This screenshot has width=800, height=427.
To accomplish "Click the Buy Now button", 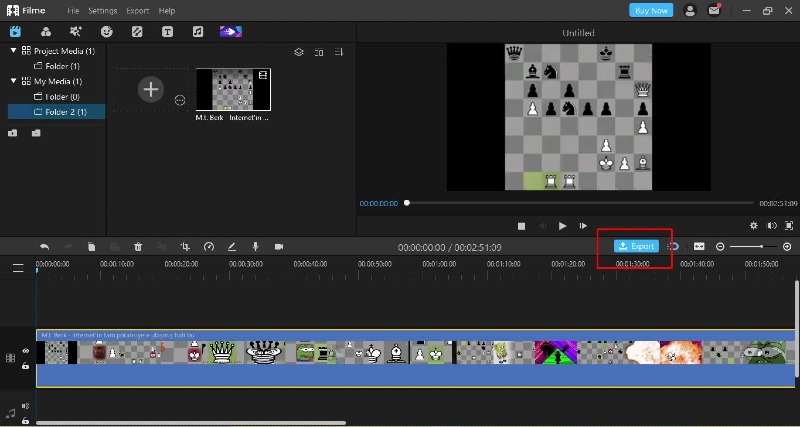I will 651,10.
